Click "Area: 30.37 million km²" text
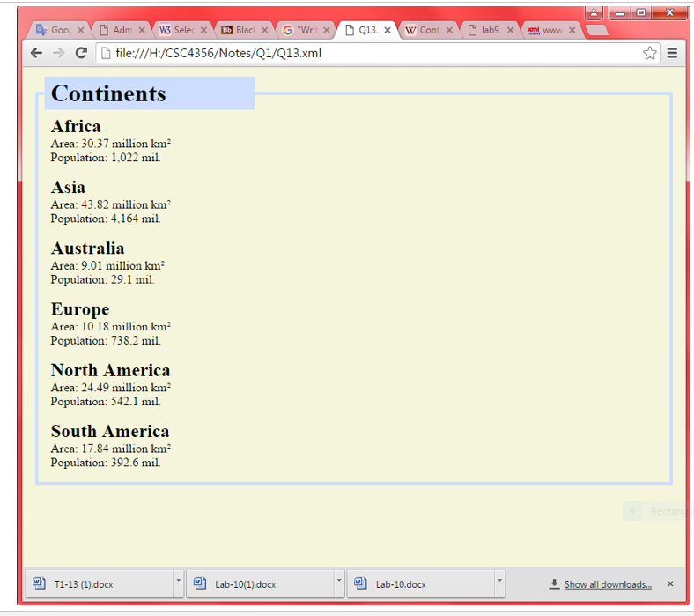The height and width of the screenshot is (616, 694). 111,144
